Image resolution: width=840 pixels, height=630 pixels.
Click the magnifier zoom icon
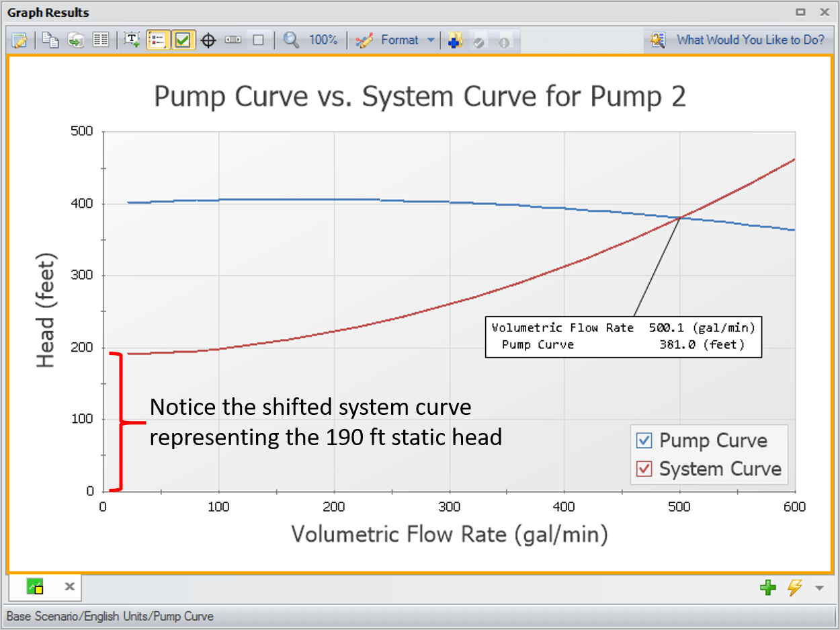(x=291, y=40)
